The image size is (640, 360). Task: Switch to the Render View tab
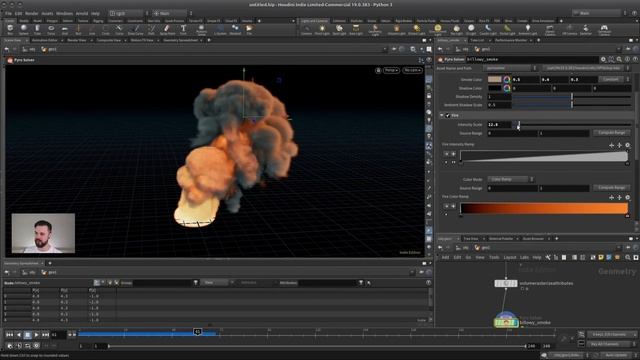click(77, 40)
